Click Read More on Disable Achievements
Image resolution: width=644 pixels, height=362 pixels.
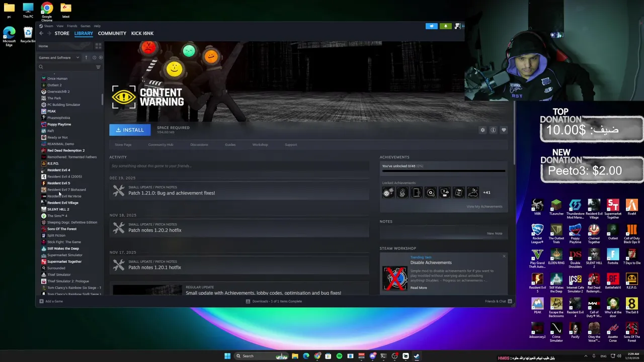click(419, 288)
